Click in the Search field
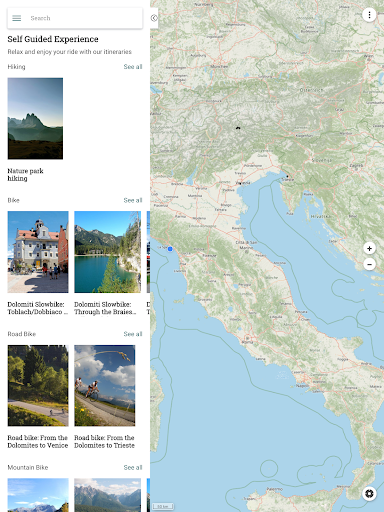 point(83,18)
